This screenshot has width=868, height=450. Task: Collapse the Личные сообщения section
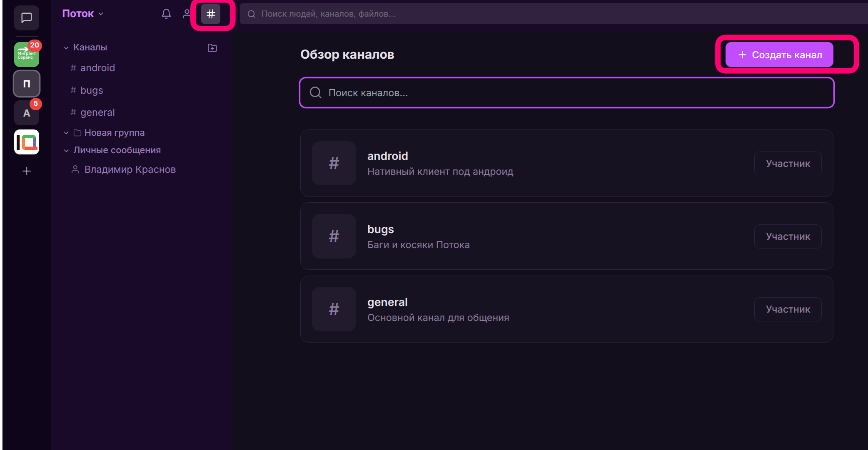tap(66, 151)
